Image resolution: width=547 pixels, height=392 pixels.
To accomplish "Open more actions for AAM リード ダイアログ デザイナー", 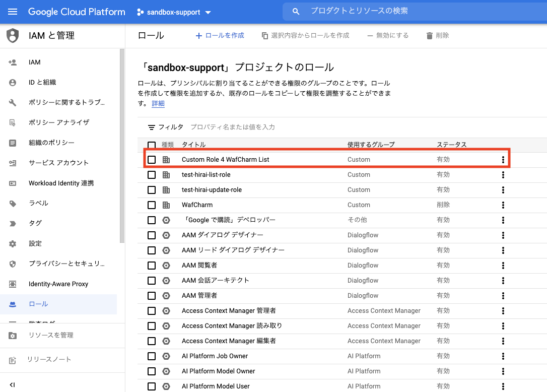I will click(x=503, y=250).
